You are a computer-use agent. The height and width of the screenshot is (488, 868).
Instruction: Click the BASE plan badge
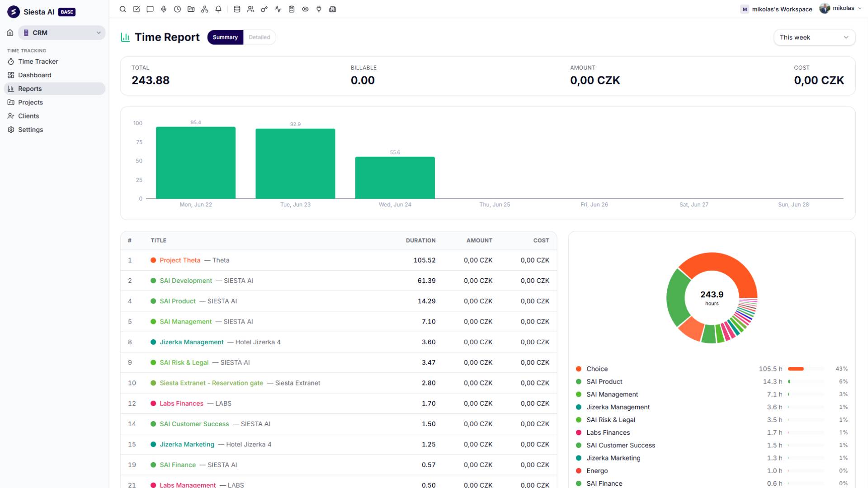click(67, 12)
